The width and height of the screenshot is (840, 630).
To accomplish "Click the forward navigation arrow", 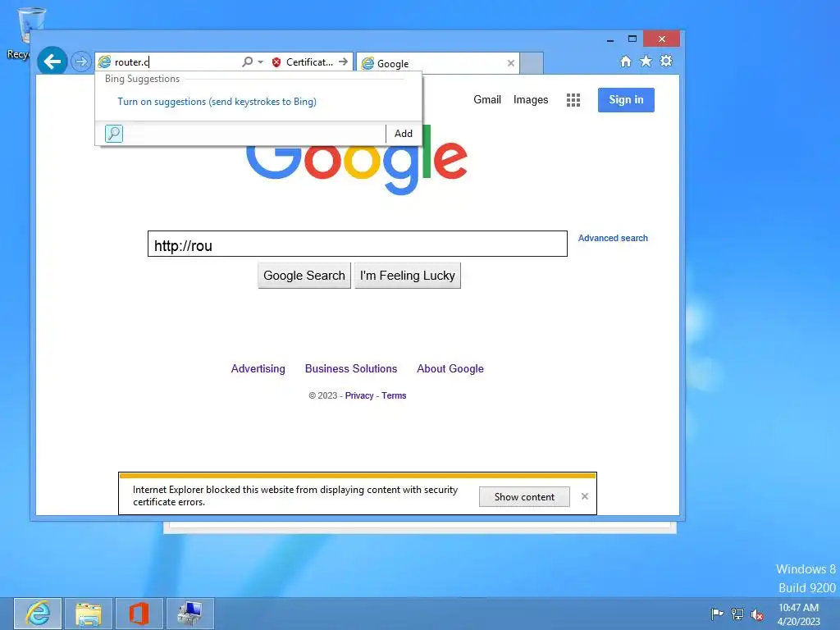I will (81, 62).
